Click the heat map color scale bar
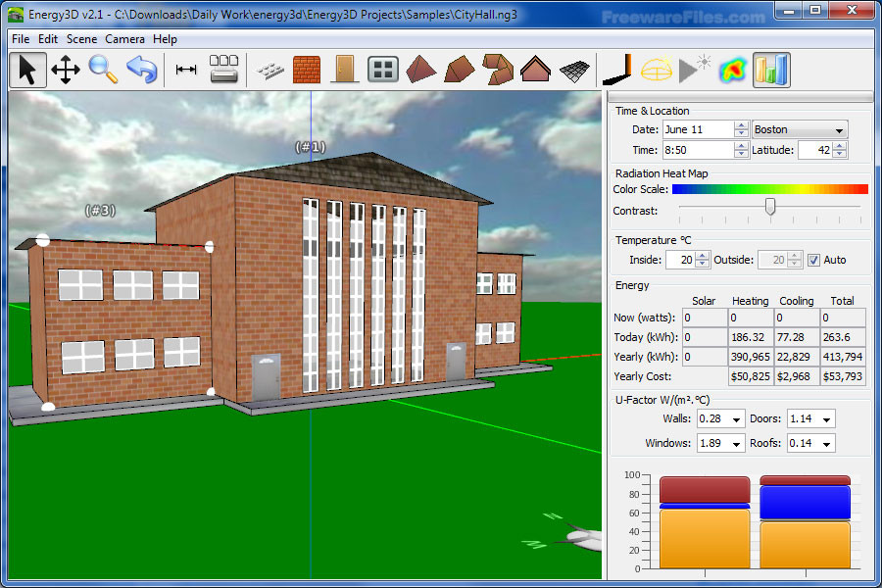The image size is (882, 588). coord(770,189)
